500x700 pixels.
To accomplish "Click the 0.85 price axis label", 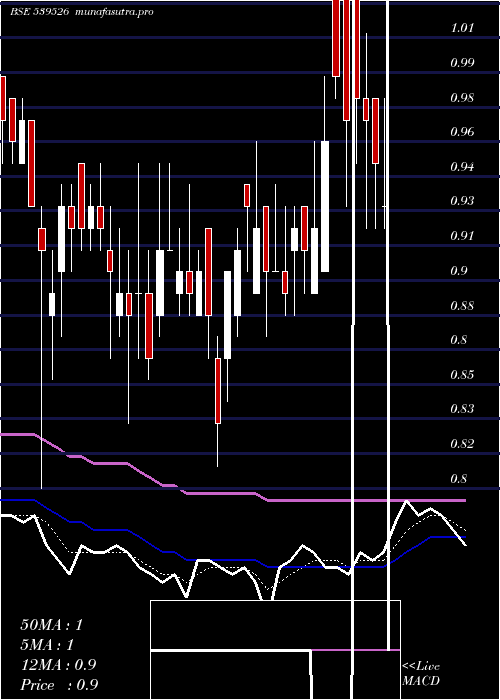I will (462, 374).
